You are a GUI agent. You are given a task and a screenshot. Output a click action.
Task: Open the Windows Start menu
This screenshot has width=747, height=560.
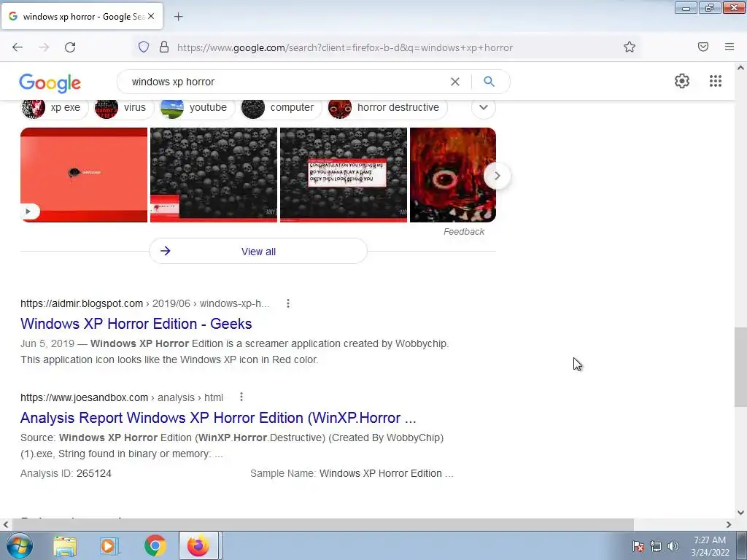19,545
